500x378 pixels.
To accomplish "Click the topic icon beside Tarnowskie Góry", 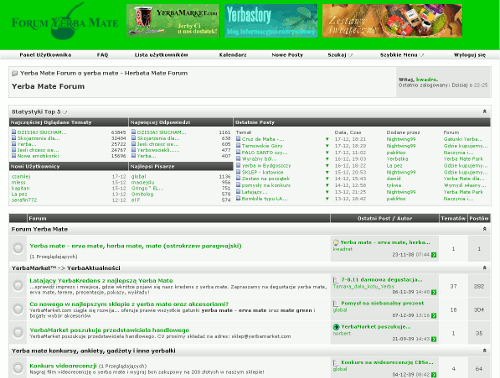I will point(238,145).
